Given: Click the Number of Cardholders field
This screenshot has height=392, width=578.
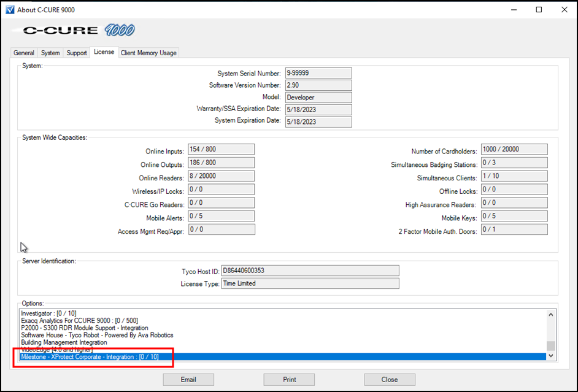Looking at the screenshot, I should [x=514, y=149].
